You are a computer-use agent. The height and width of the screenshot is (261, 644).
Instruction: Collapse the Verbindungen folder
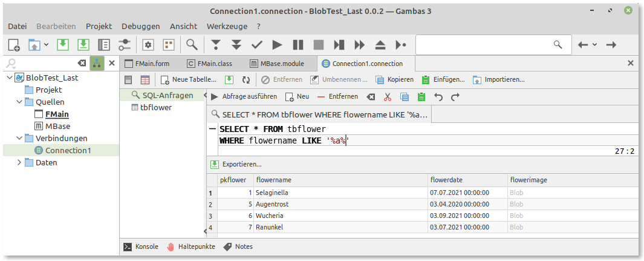click(19, 138)
